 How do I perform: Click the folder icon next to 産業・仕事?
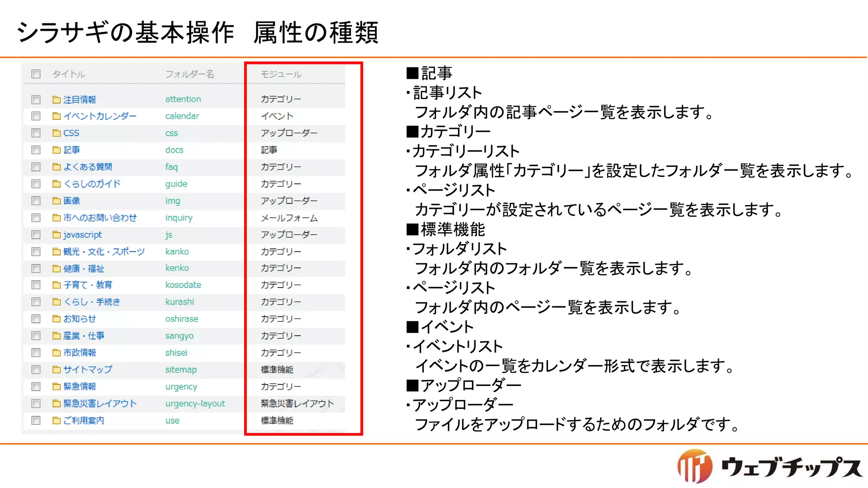pyautogui.click(x=56, y=336)
